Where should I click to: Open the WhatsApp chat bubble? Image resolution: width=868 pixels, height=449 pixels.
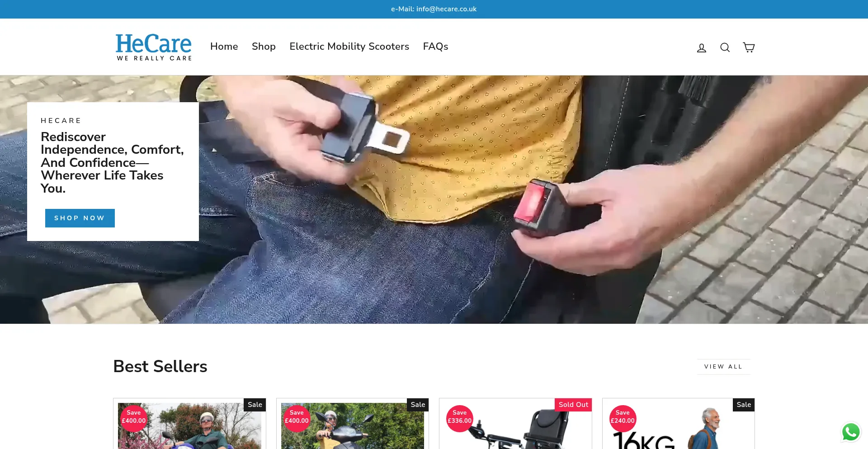(x=850, y=432)
